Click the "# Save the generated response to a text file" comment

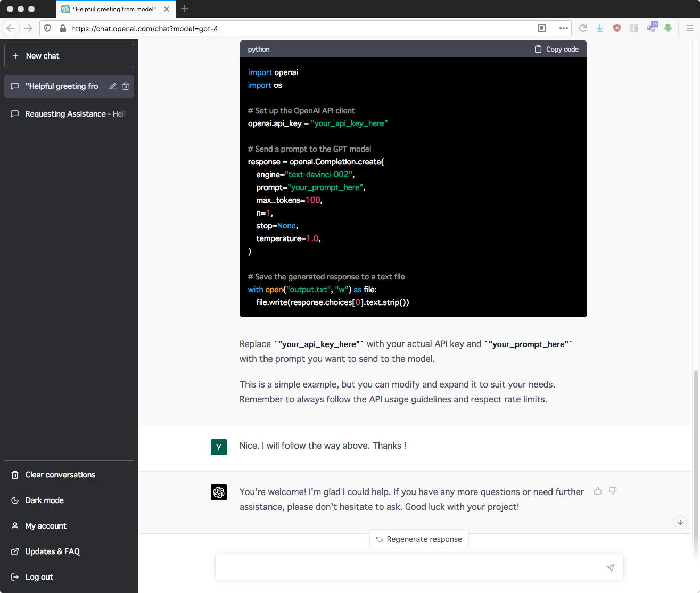click(326, 277)
